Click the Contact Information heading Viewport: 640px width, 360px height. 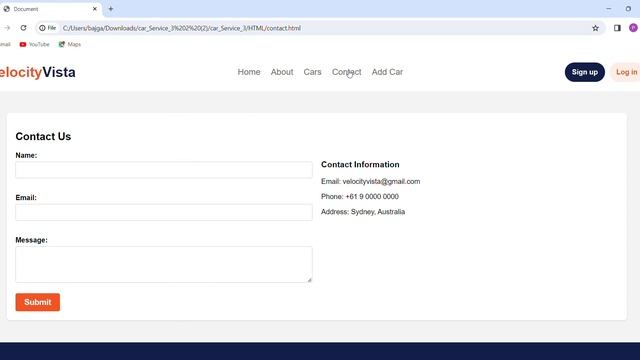360,164
